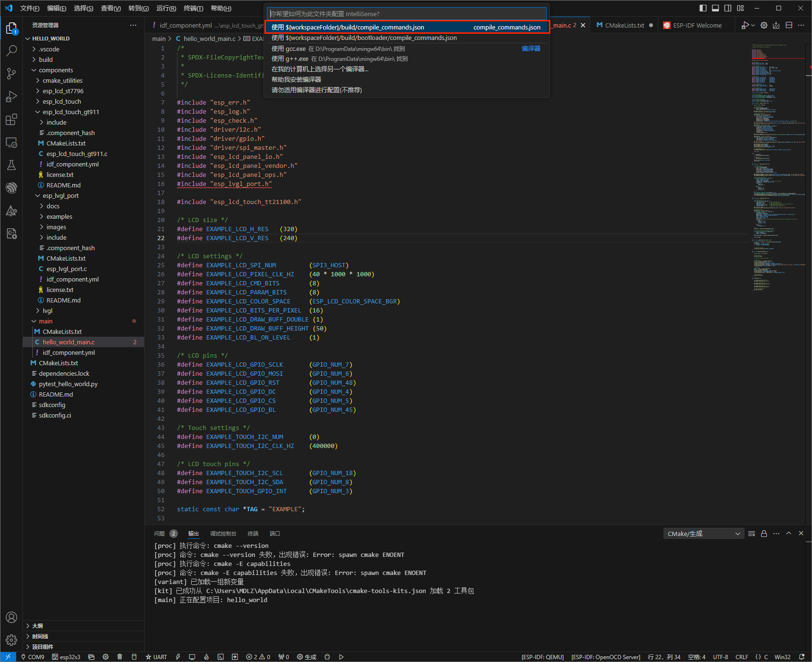Open the CMake/生成 output channel dropdown
The image size is (812, 662).
(x=704, y=534)
